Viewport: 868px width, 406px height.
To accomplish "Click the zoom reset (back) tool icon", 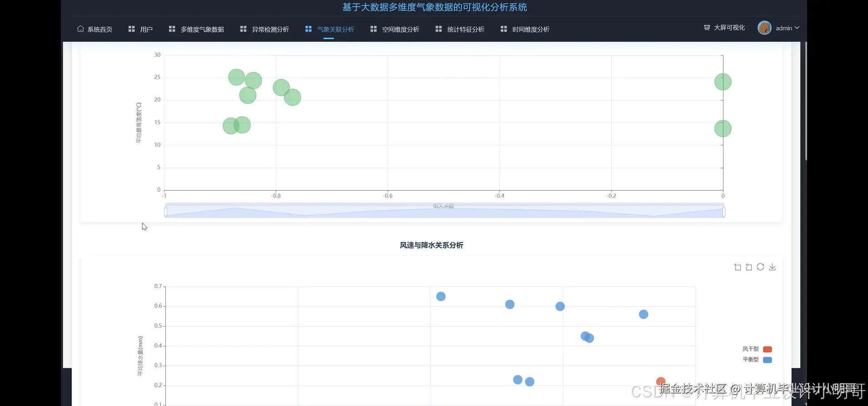I will (x=749, y=267).
